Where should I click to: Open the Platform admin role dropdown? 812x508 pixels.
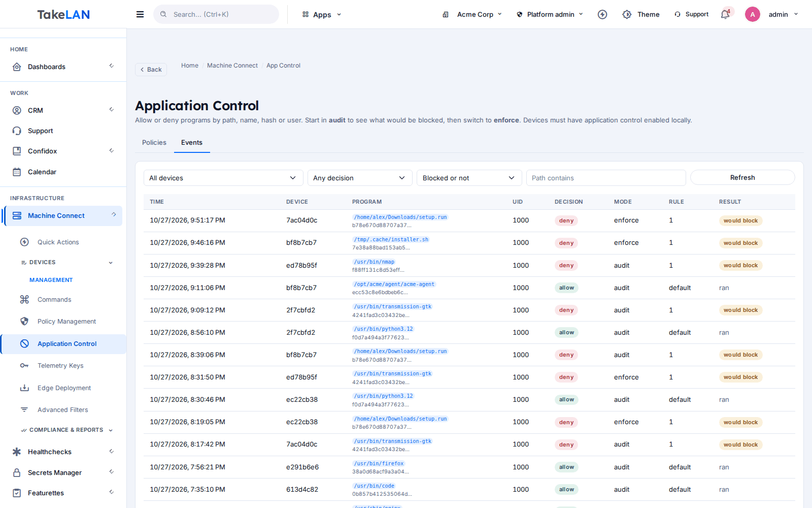pyautogui.click(x=550, y=14)
